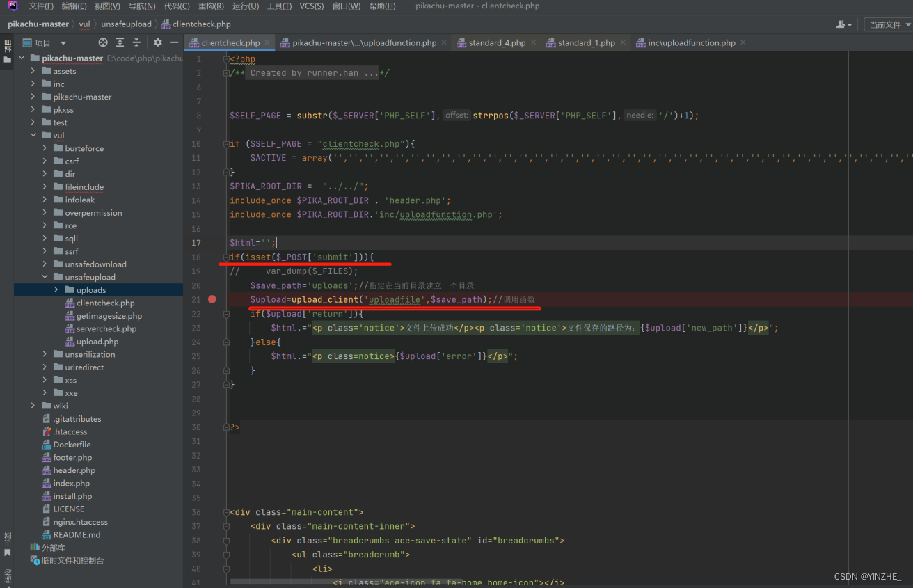Open the current file run configuration dropdown
This screenshot has height=588, width=913.
point(888,24)
